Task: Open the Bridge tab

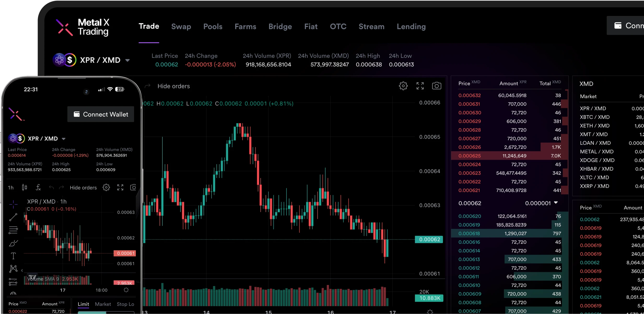Action: tap(280, 26)
